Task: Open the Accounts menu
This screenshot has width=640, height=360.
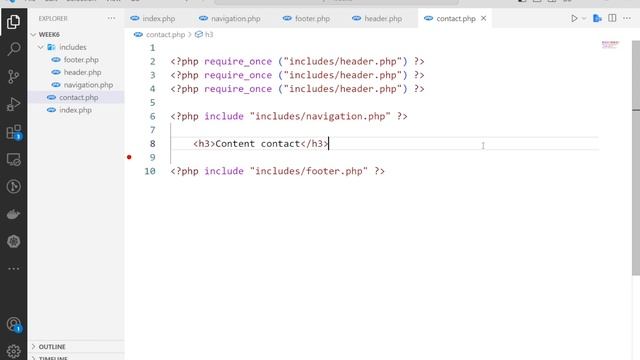Action: coord(13,324)
